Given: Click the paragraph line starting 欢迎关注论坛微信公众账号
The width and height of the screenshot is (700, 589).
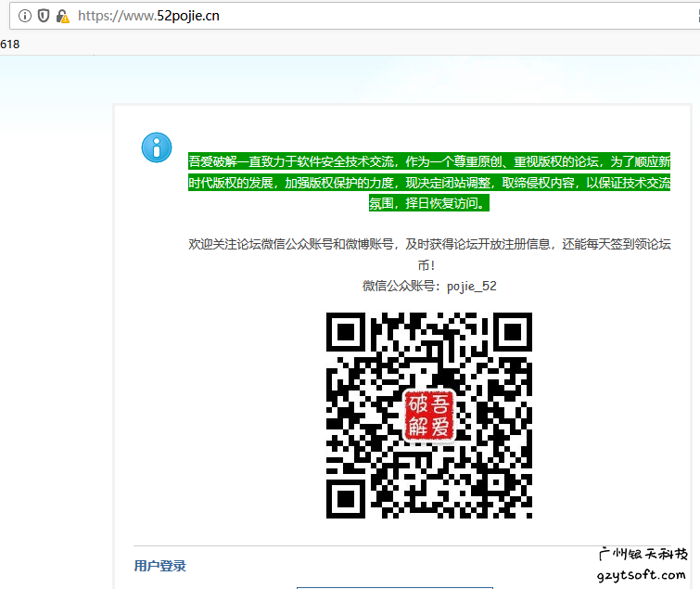Looking at the screenshot, I should [x=429, y=244].
